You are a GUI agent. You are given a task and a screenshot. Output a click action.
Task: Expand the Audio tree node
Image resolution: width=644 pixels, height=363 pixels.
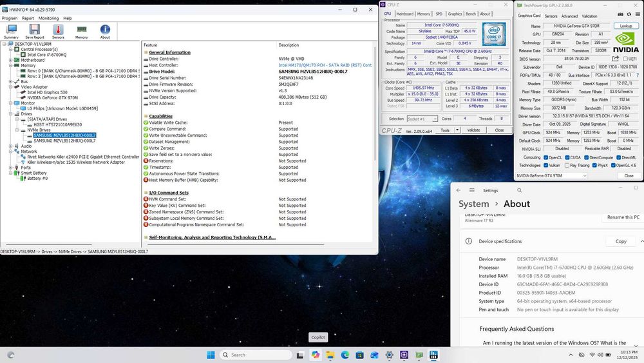click(11, 146)
